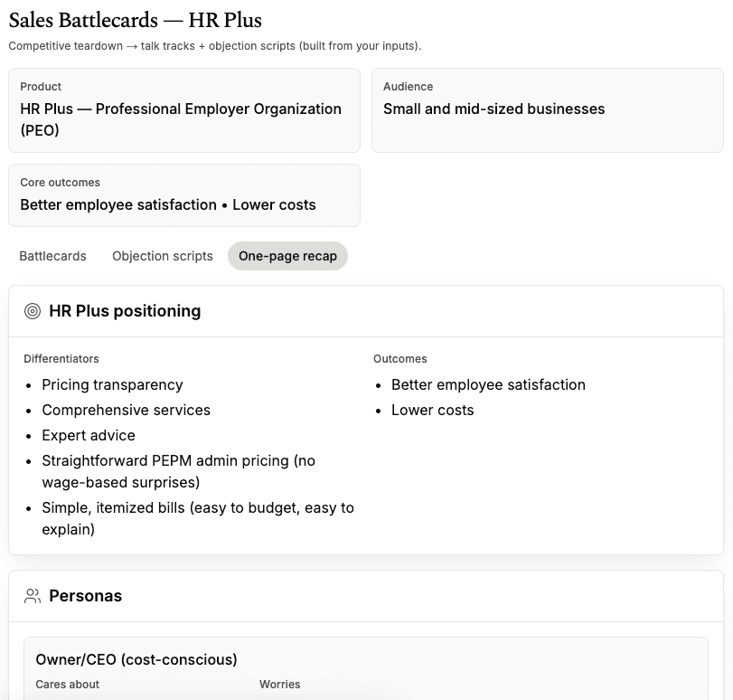733x700 pixels.
Task: Select the Comprehensive services list item
Action: pos(126,410)
